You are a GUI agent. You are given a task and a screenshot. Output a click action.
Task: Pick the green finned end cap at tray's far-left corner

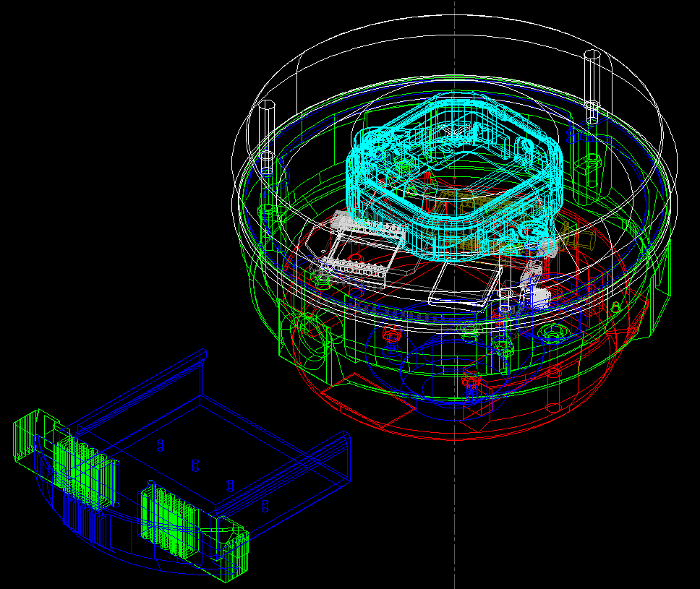click(27, 436)
